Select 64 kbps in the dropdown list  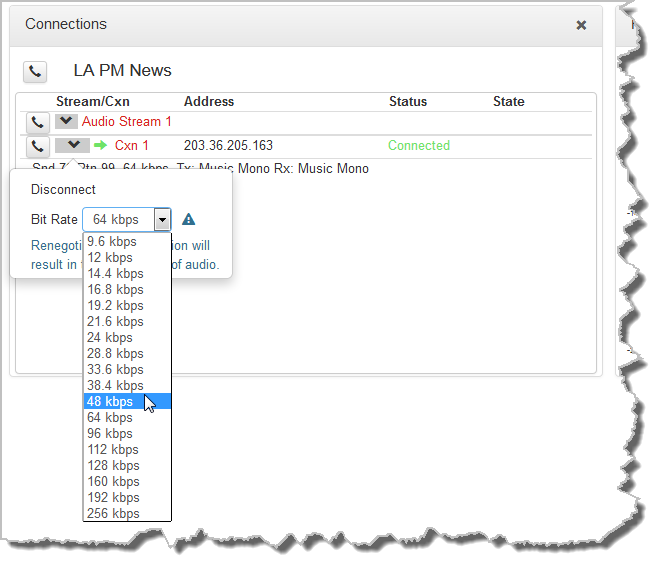pos(127,418)
